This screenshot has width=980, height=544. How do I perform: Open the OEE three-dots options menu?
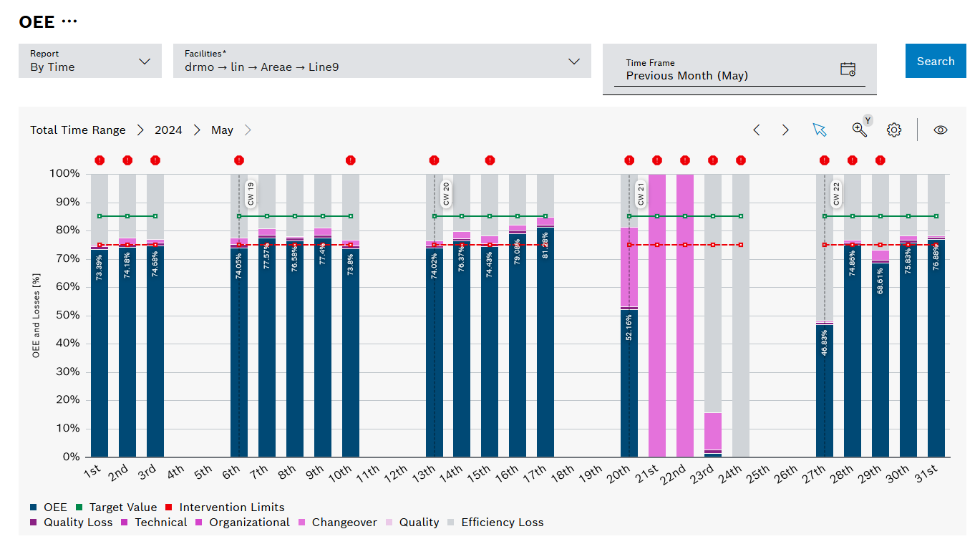[x=69, y=22]
